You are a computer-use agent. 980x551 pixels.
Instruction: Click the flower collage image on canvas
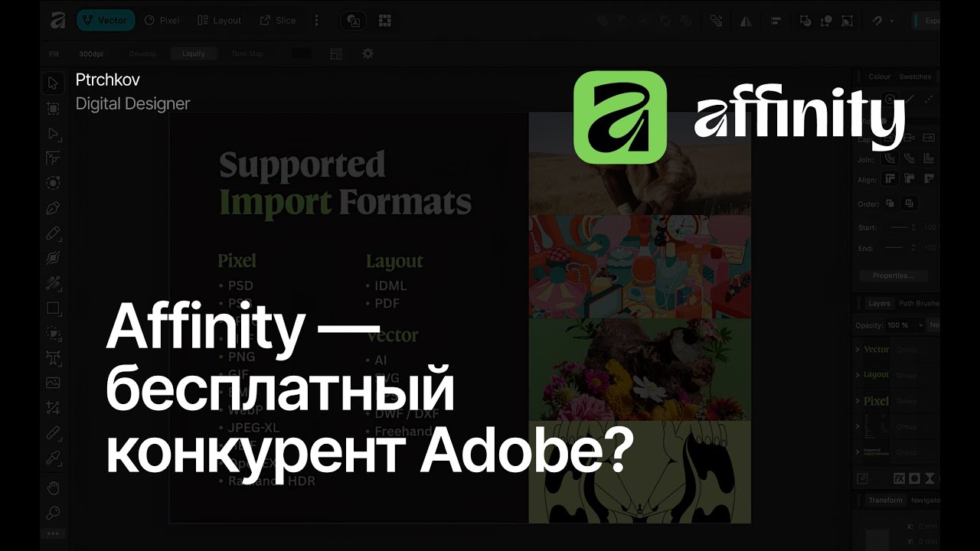coord(639,370)
